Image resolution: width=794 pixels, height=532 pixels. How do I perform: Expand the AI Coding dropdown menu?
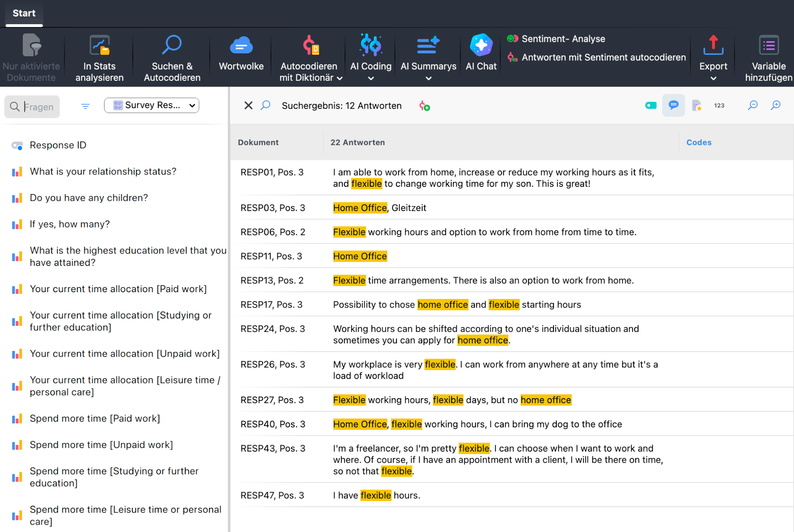pos(371,78)
